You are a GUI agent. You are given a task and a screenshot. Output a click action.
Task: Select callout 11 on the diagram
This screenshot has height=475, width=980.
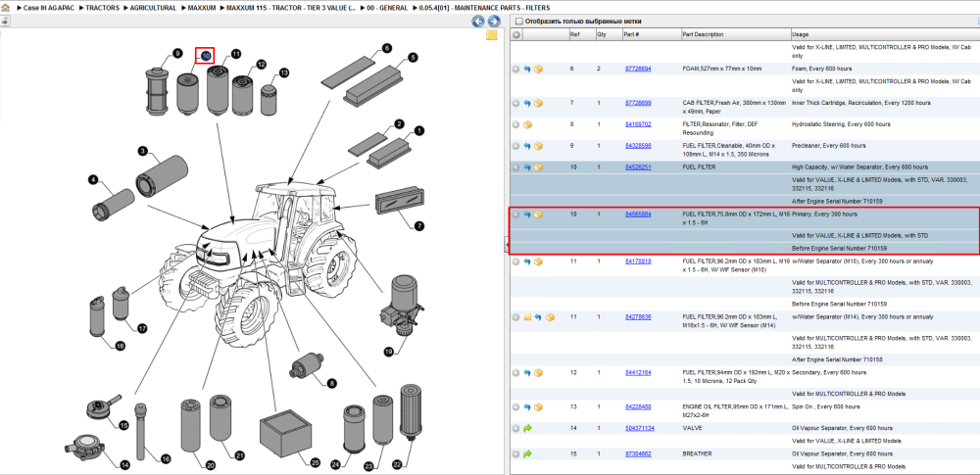click(x=235, y=55)
